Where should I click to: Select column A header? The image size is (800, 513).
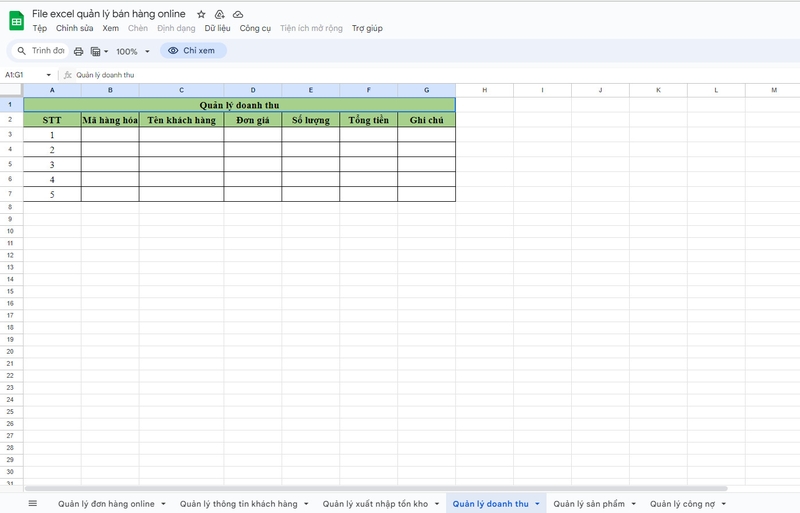(52, 90)
